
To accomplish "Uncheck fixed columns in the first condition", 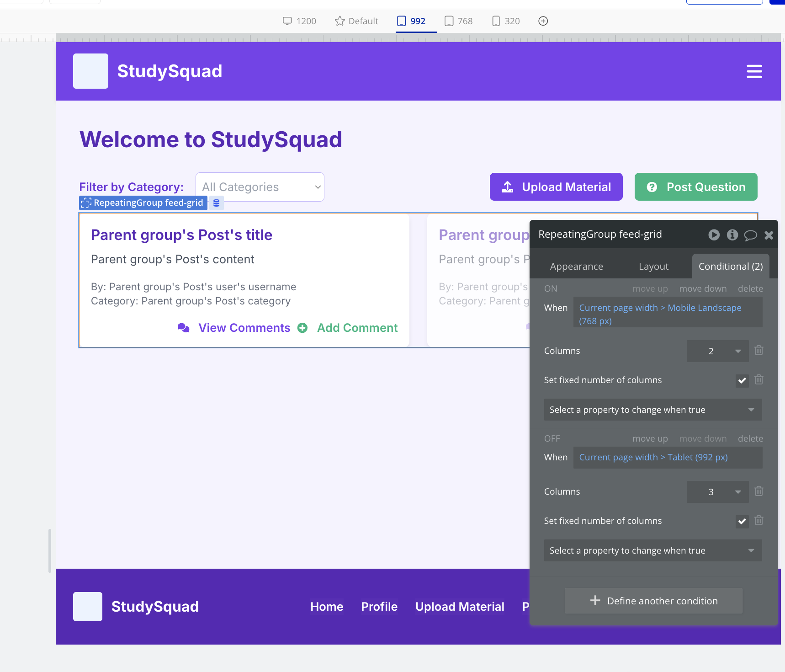I will [742, 380].
